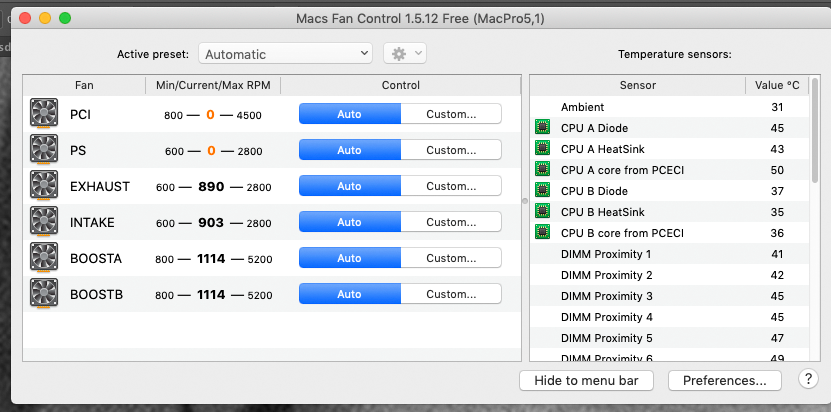The image size is (831, 412).
Task: Click the BOOSTB fan icon
Action: point(44,294)
